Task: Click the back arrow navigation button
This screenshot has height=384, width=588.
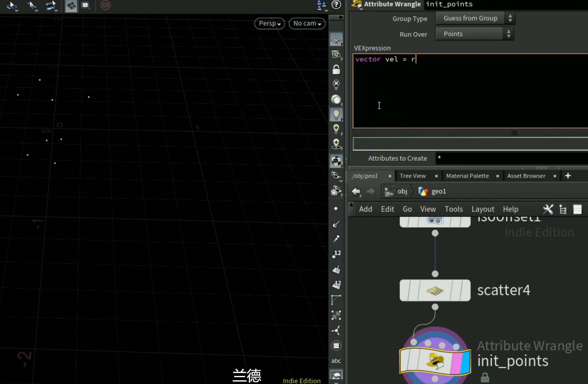Action: (x=356, y=191)
